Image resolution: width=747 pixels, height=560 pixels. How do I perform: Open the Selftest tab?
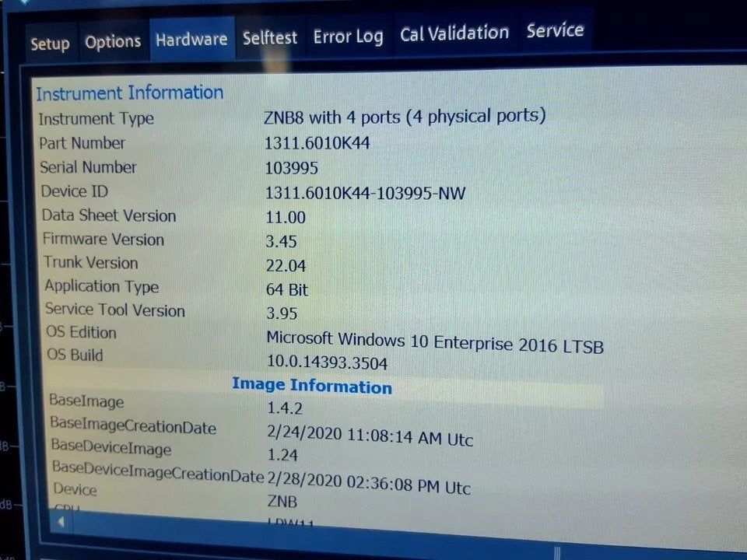[270, 37]
